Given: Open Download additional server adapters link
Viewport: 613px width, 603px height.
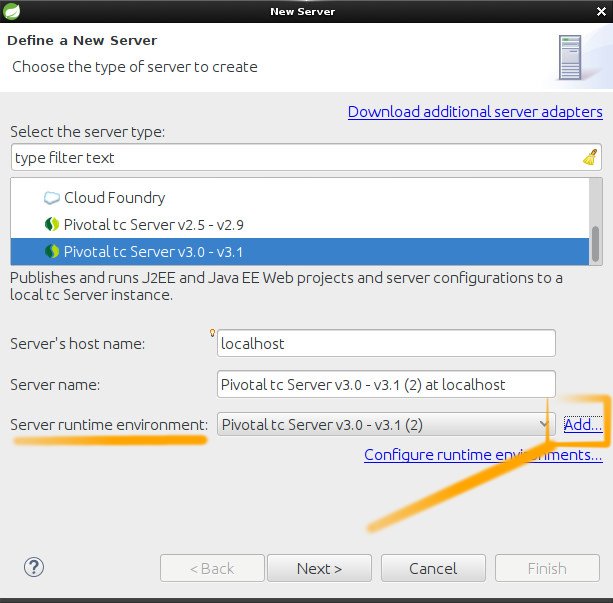Looking at the screenshot, I should (x=475, y=112).
